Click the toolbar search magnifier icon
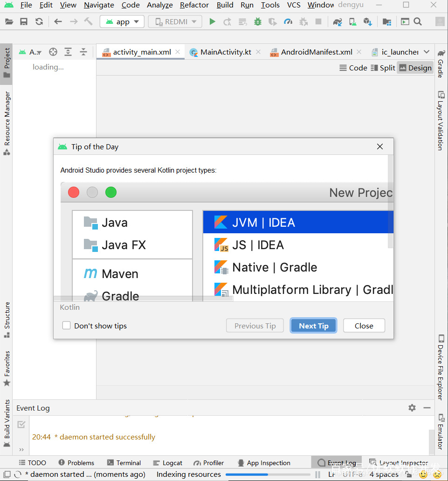Screen dimensions: 448x481 point(418,22)
